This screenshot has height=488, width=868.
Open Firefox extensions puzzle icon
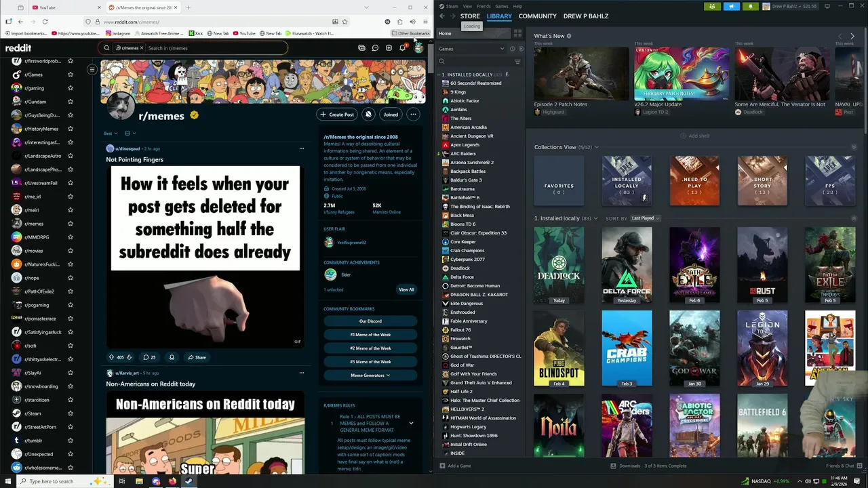[x=399, y=22]
